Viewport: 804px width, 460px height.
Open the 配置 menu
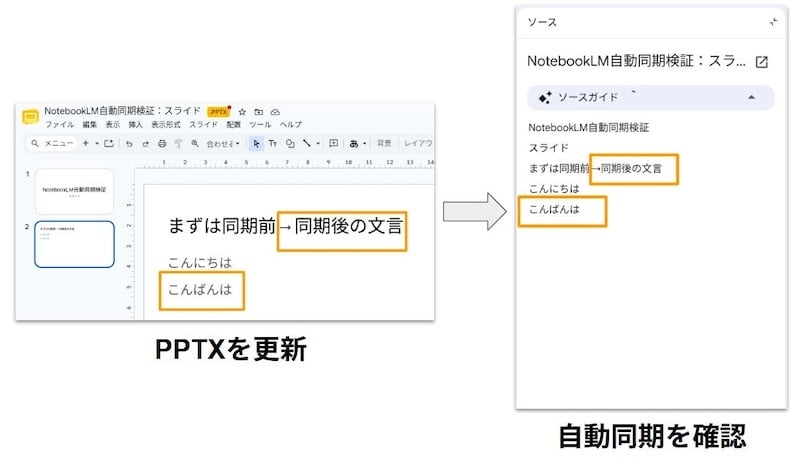(233, 125)
